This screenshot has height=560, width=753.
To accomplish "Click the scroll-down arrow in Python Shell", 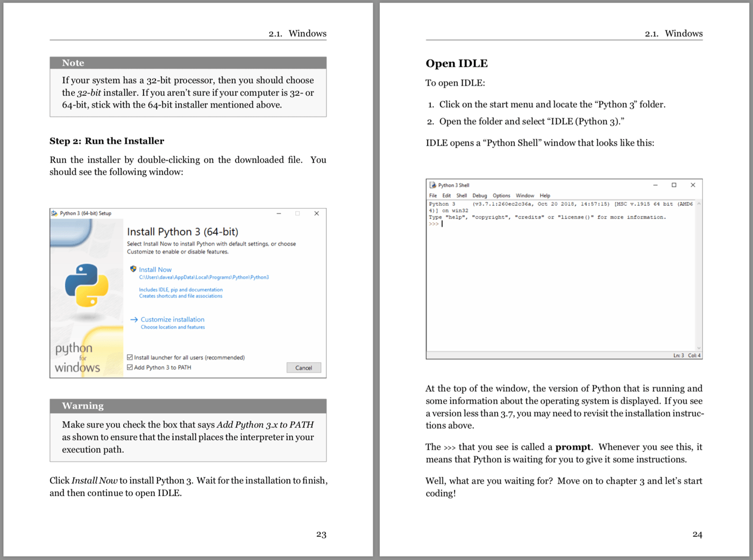I will click(699, 347).
